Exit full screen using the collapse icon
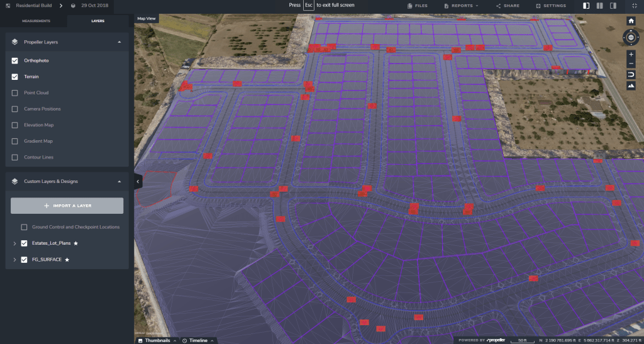 pyautogui.click(x=633, y=6)
